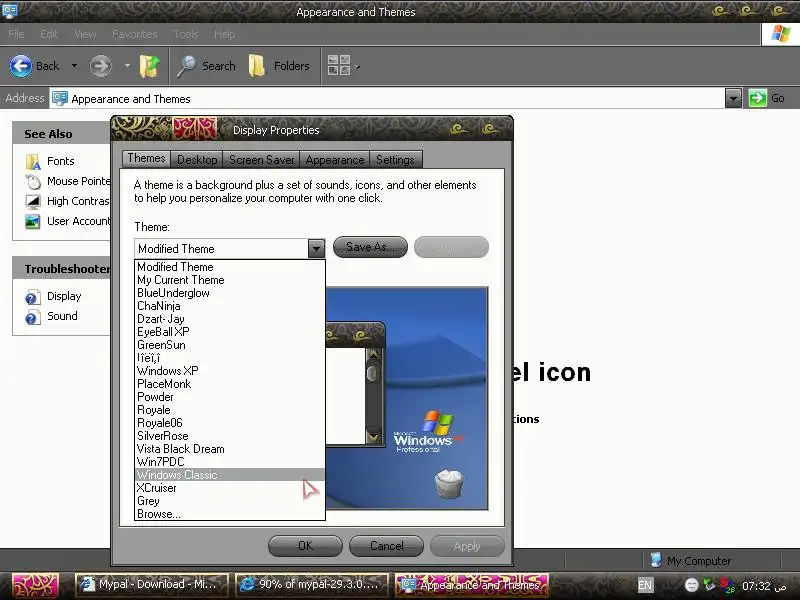Screen dimensions: 800x600
Task: Click the Search magnifier icon
Action: [x=186, y=66]
